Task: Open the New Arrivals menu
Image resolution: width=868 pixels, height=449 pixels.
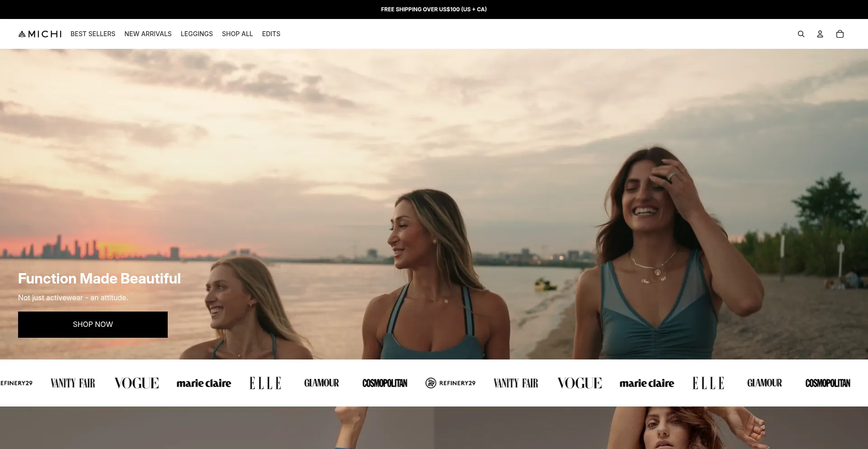Action: pos(148,34)
